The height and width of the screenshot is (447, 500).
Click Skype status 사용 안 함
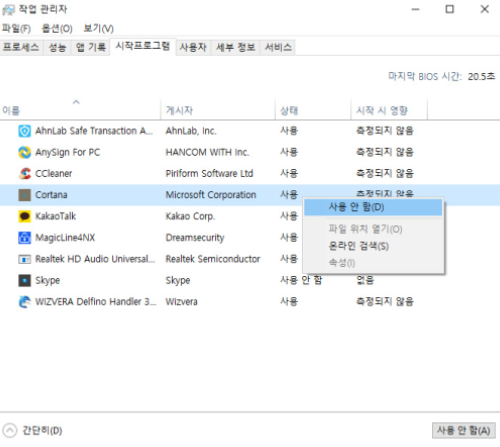(301, 280)
